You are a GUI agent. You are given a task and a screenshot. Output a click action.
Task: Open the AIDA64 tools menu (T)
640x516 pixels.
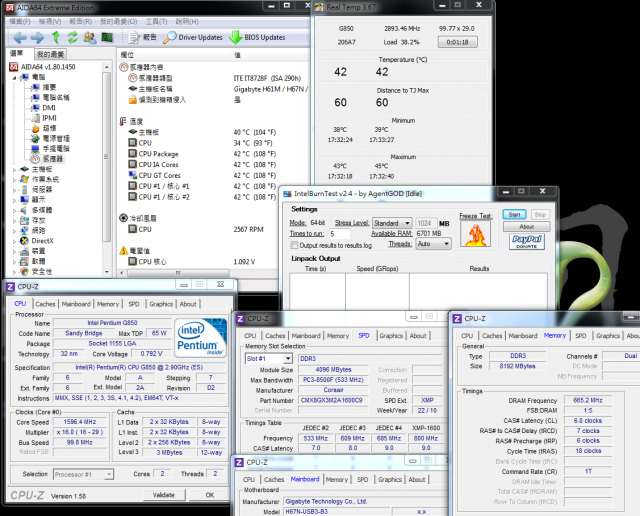tap(156, 21)
